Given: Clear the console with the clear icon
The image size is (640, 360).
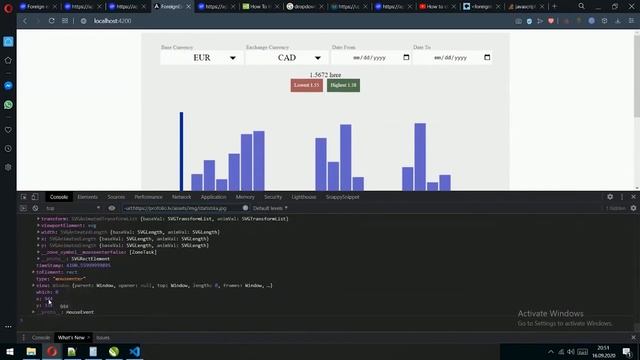Looking at the screenshot, I should pyautogui.click(x=36, y=208).
